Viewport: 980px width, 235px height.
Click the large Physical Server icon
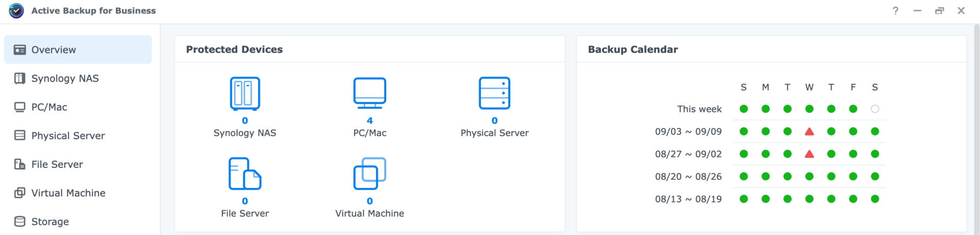[495, 93]
